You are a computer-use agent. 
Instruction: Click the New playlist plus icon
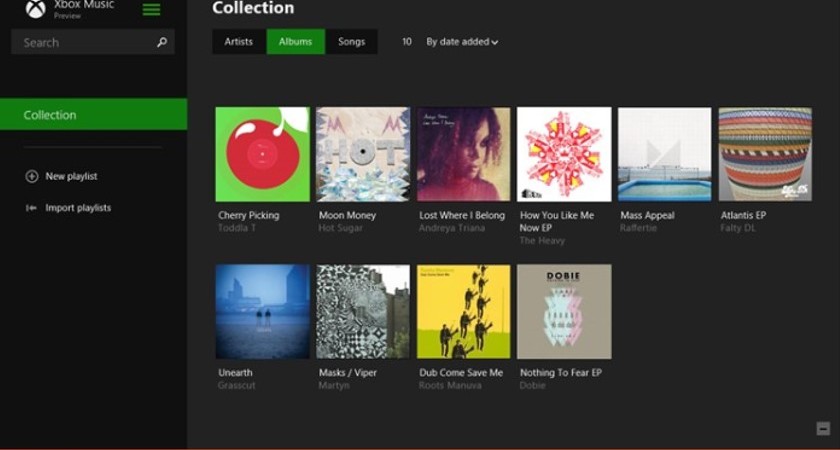pos(32,177)
